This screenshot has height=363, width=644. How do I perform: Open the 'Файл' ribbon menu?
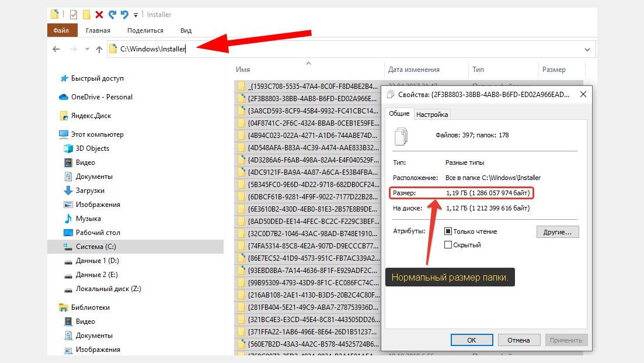(x=61, y=30)
